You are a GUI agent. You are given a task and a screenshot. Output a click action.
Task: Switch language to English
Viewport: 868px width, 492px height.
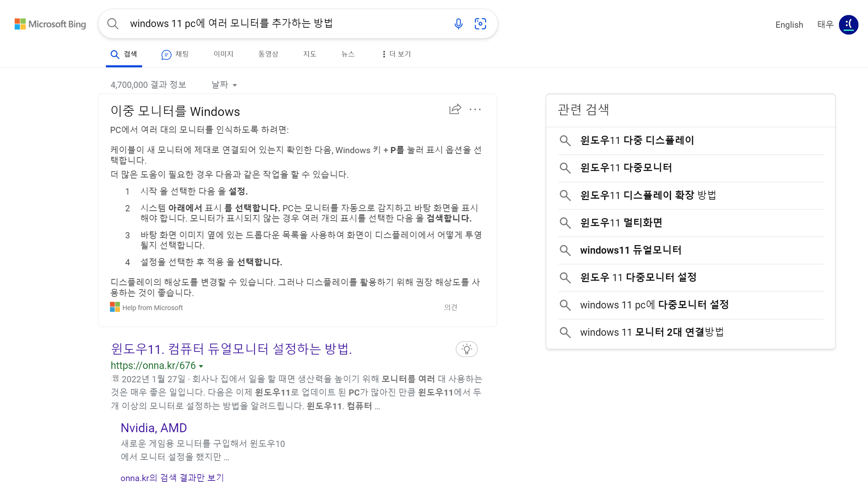tap(789, 25)
